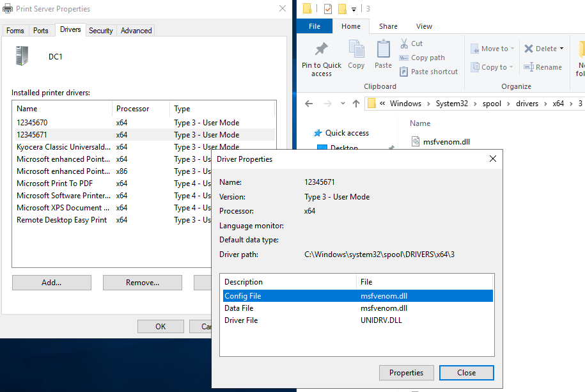The height and width of the screenshot is (392, 585).
Task: Expand the Delete dropdown arrow
Action: pos(561,49)
